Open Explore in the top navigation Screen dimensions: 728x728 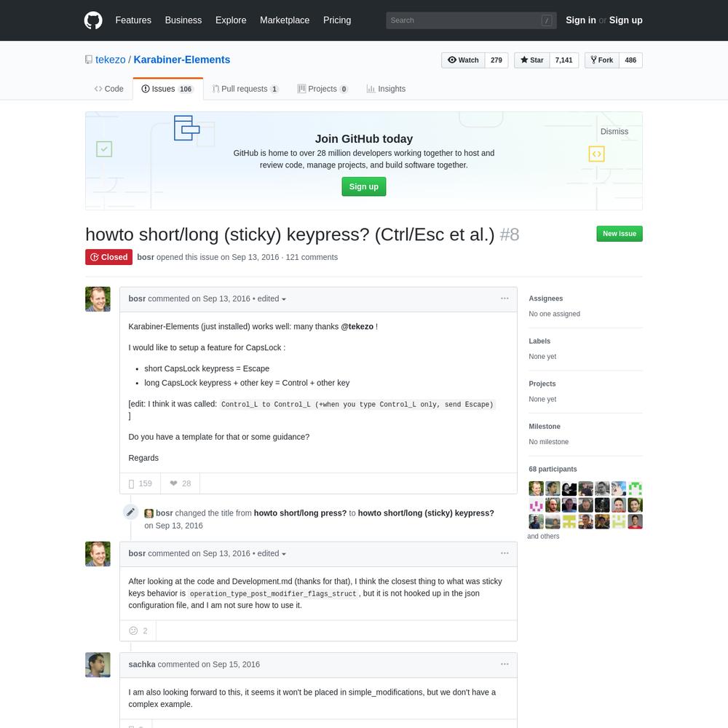tap(231, 20)
